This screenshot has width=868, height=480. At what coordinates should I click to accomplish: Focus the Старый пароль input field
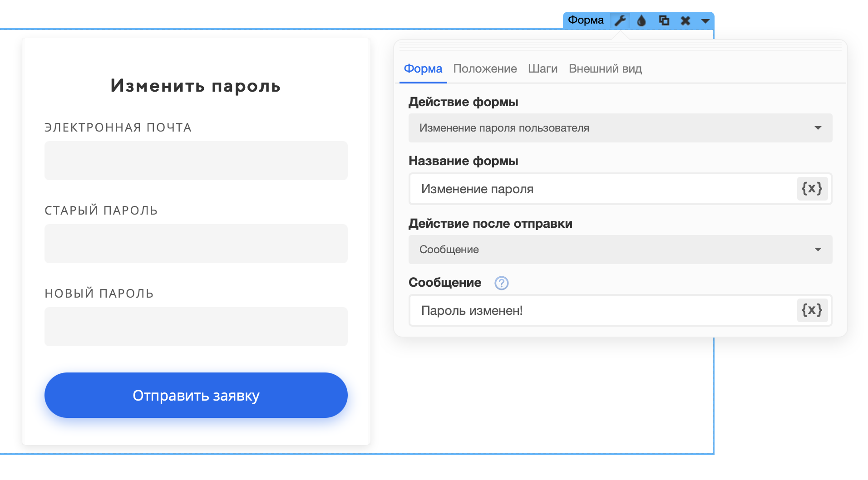tap(196, 244)
